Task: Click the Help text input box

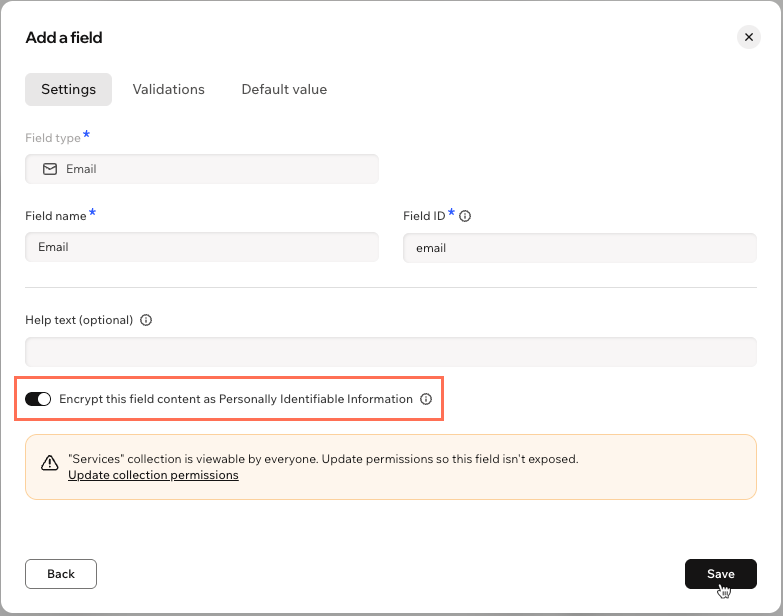Action: [391, 352]
